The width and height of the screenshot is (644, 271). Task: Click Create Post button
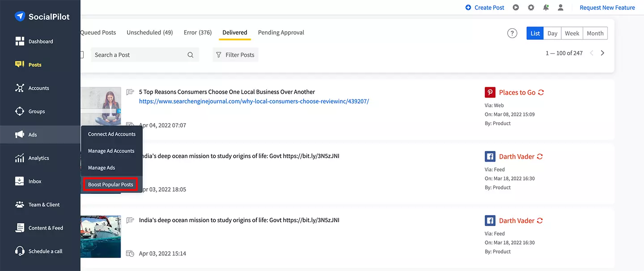coord(485,8)
